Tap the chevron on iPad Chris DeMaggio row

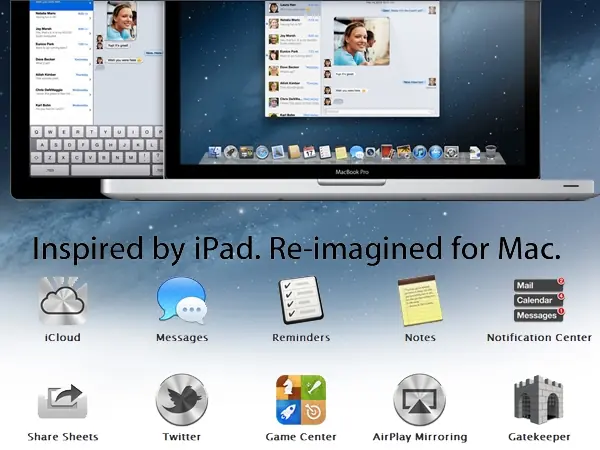[x=90, y=95]
